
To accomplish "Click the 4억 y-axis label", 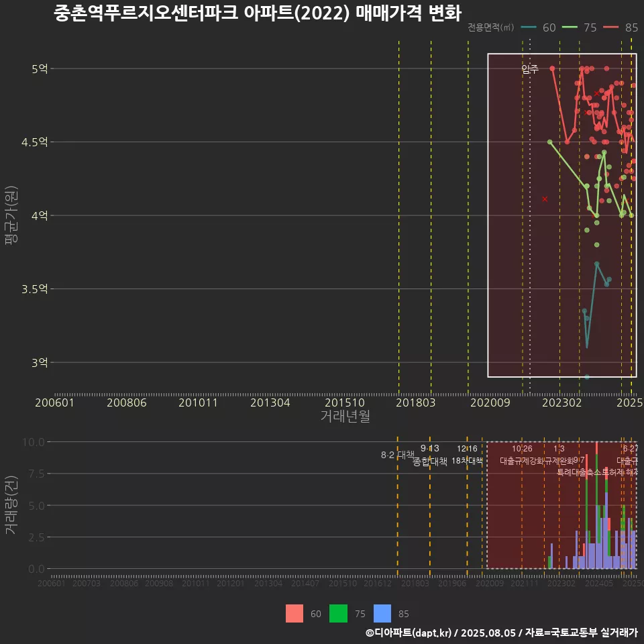I will coord(40,215).
